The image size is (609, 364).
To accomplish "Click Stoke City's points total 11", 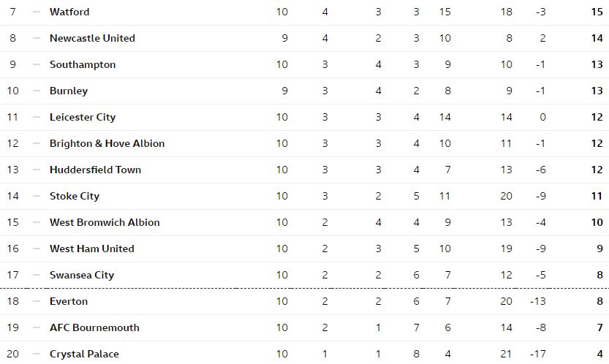I will pyautogui.click(x=597, y=196).
